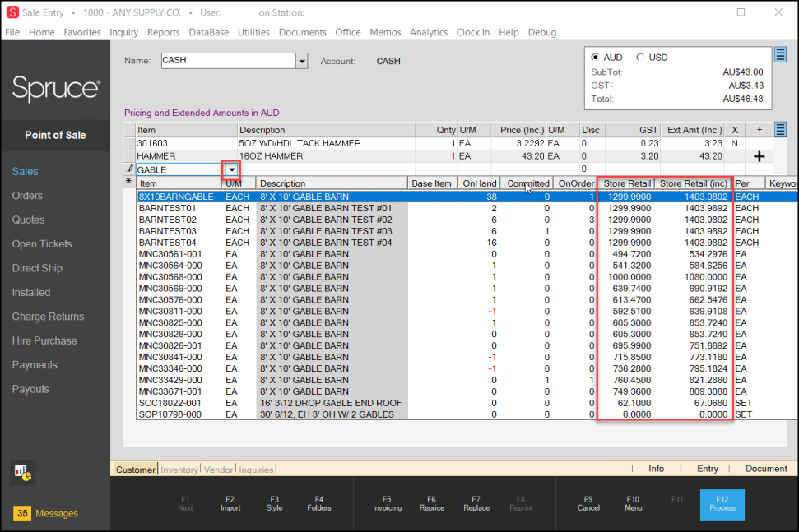Image resolution: width=799 pixels, height=532 pixels.
Task: Click the F12 Process button
Action: pos(722,505)
